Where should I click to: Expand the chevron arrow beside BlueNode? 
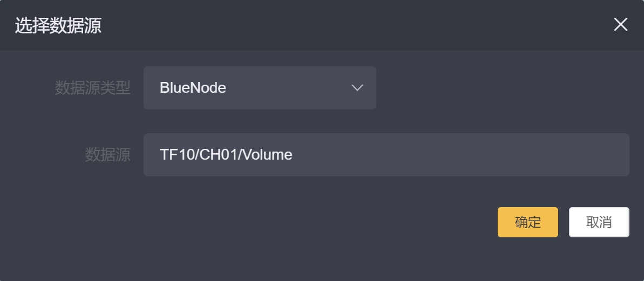tap(357, 88)
